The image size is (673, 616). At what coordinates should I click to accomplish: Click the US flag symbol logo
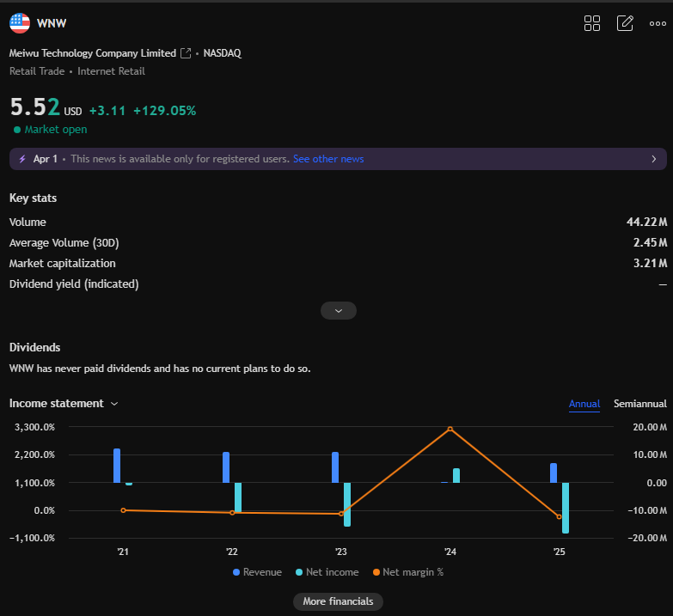[20, 23]
